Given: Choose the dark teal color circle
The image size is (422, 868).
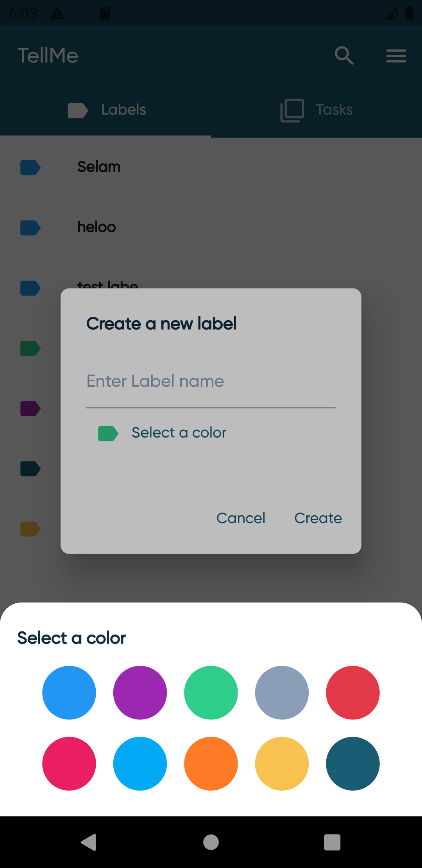Looking at the screenshot, I should click(353, 764).
